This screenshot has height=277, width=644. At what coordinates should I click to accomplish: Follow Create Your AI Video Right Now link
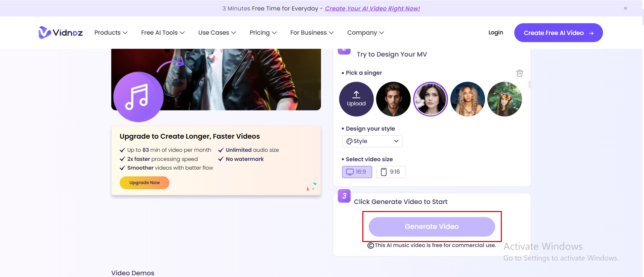(x=372, y=8)
